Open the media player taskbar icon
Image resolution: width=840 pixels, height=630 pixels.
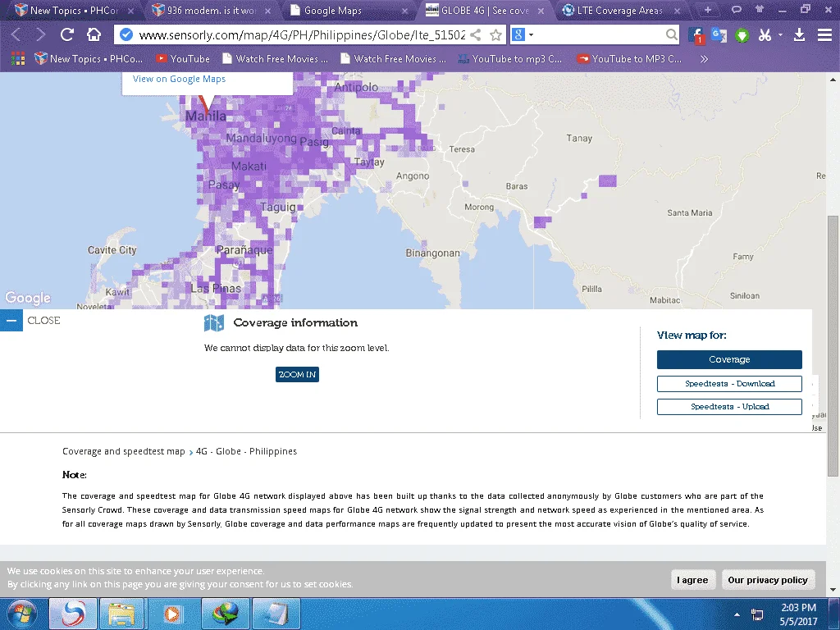[172, 614]
